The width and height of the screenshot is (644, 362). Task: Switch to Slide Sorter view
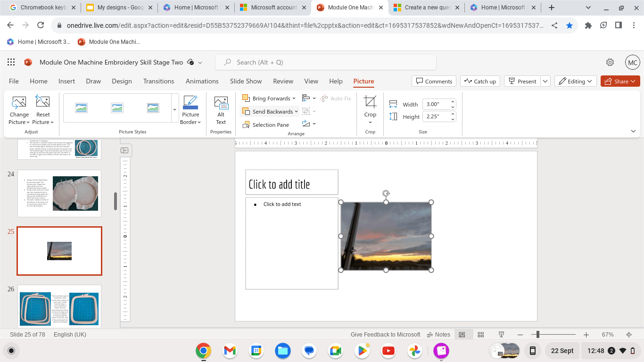pos(481,335)
